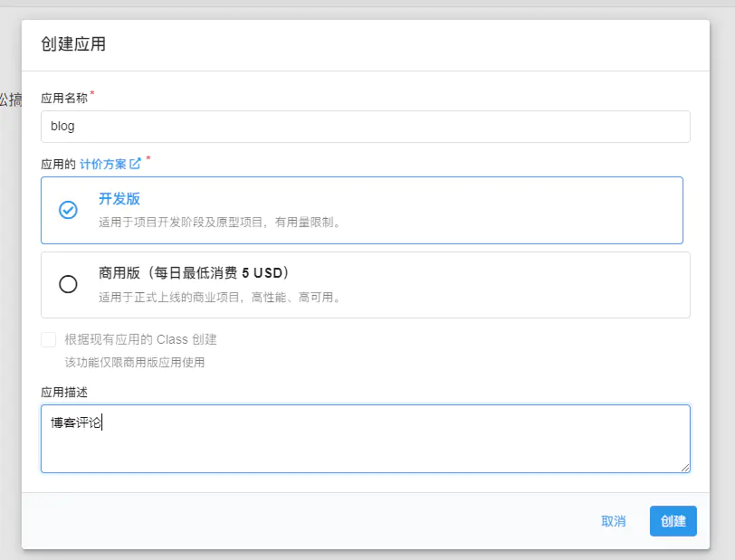
Task: Click the 创建 button
Action: 673,521
